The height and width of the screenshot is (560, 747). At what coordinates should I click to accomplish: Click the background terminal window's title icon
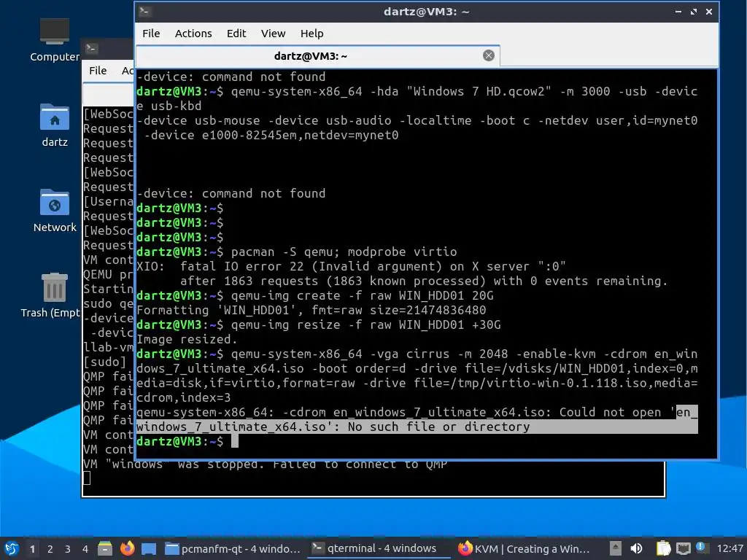[91, 48]
